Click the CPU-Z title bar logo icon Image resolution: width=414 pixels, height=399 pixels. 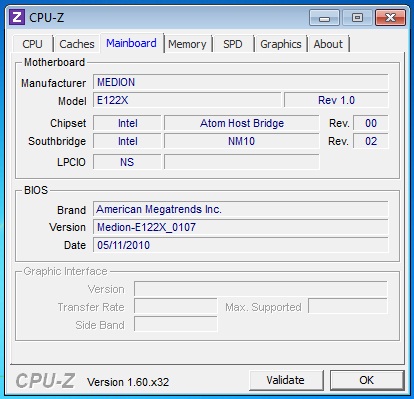point(17,17)
